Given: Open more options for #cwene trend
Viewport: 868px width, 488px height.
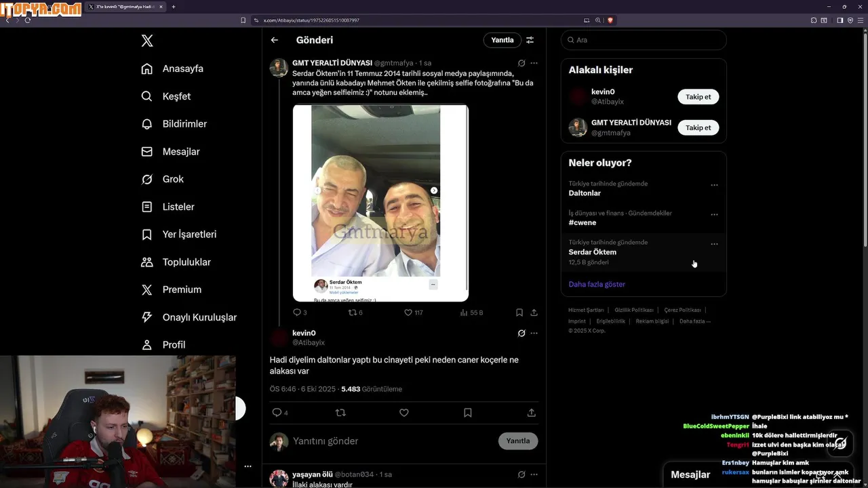Looking at the screenshot, I should (714, 214).
